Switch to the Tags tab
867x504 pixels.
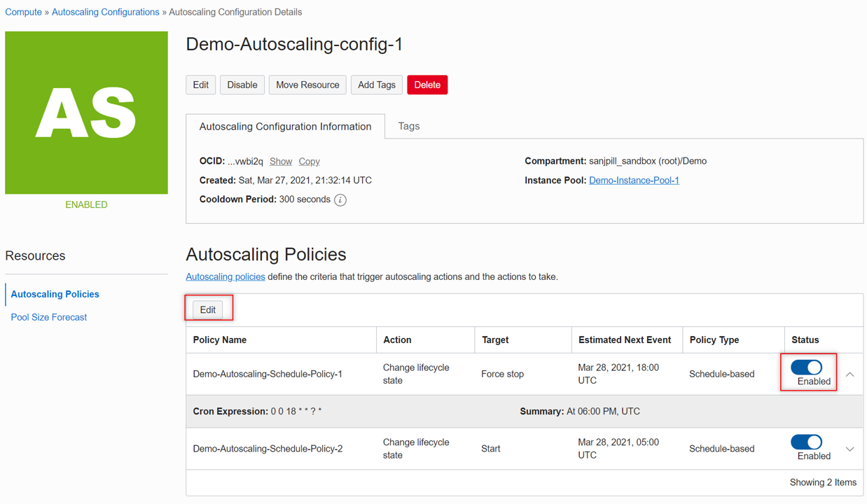coord(409,126)
